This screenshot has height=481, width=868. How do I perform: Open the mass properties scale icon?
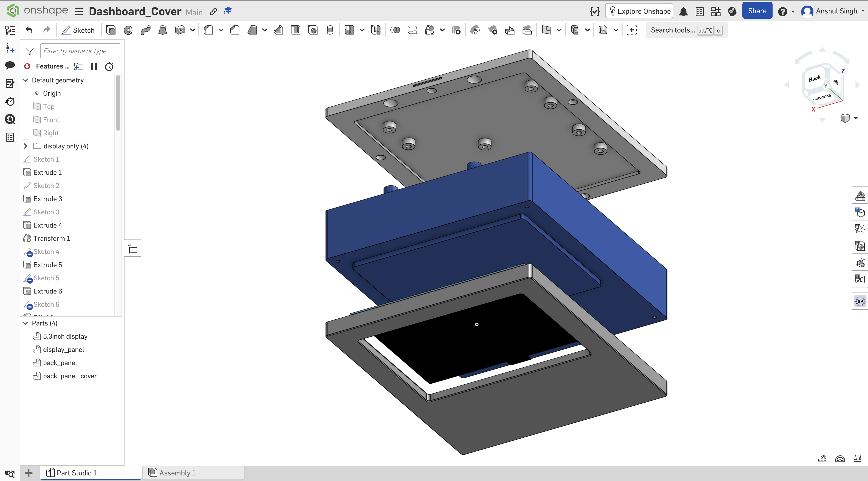(x=858, y=458)
